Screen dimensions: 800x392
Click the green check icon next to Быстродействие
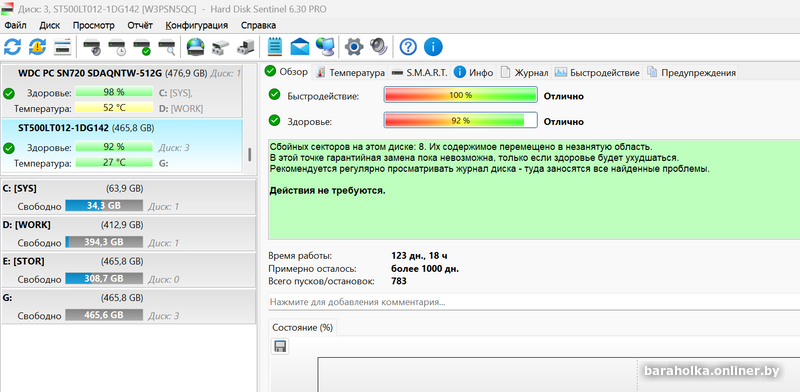(274, 95)
